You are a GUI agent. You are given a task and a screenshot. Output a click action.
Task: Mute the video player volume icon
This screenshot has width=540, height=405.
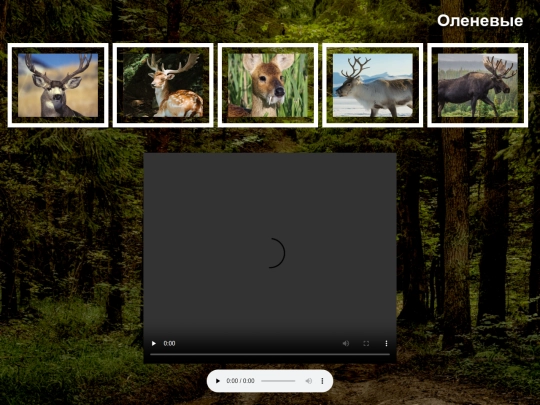[346, 343]
